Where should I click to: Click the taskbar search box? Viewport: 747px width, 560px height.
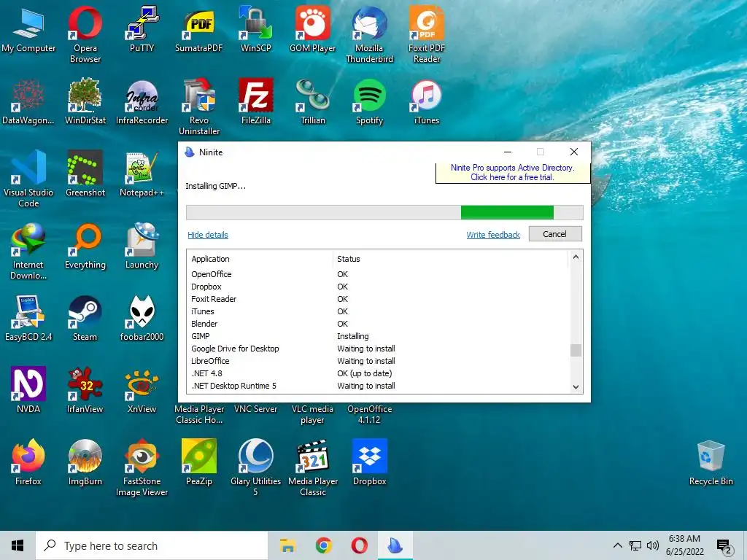(152, 545)
